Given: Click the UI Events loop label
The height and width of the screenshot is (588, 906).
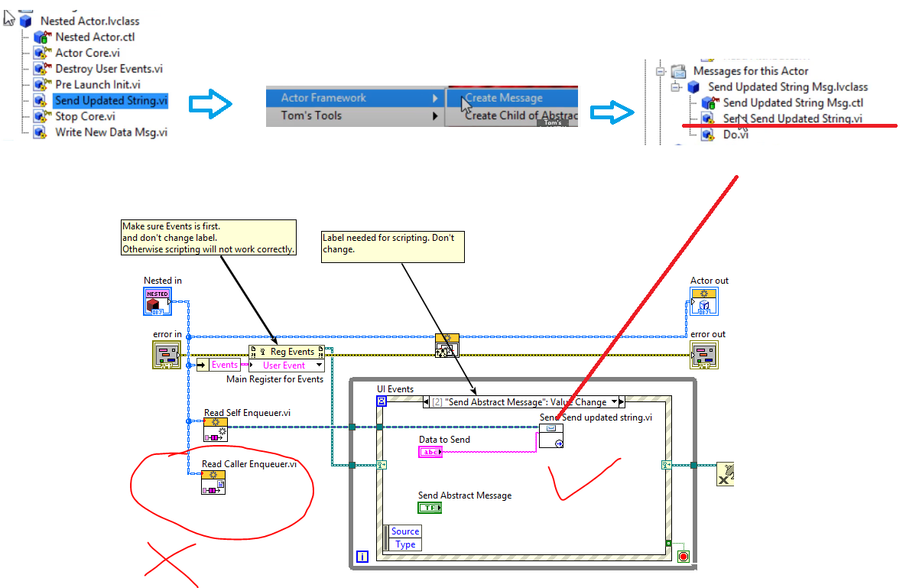Looking at the screenshot, I should (395, 389).
